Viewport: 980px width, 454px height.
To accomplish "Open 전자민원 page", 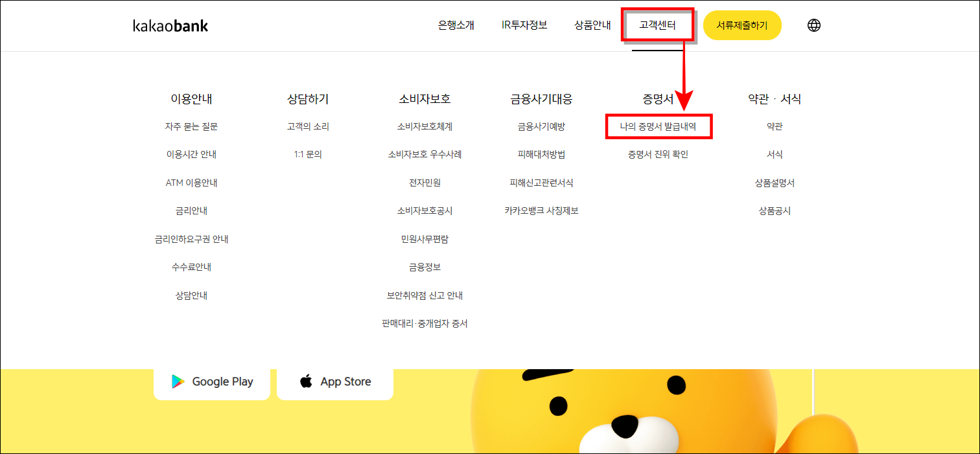I will (425, 183).
